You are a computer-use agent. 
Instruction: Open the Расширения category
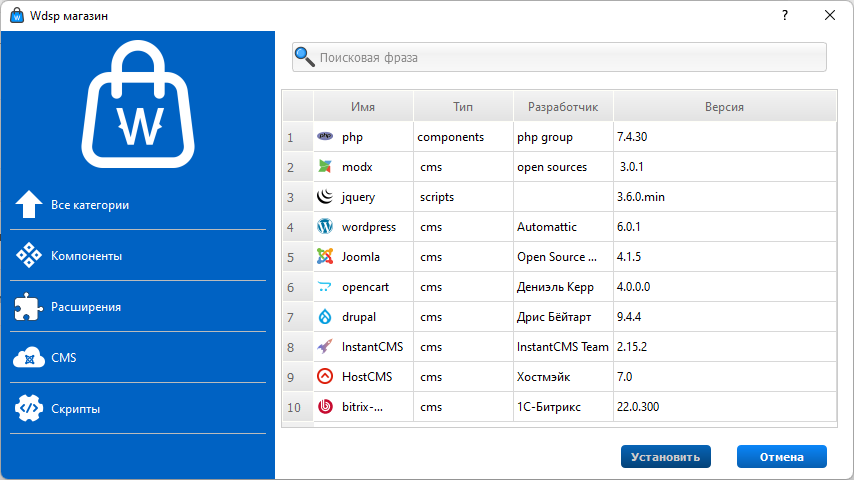[138, 306]
